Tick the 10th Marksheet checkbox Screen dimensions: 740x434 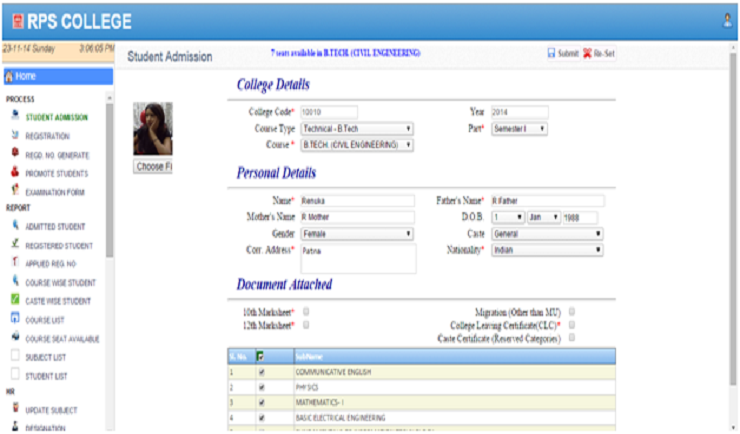click(306, 312)
